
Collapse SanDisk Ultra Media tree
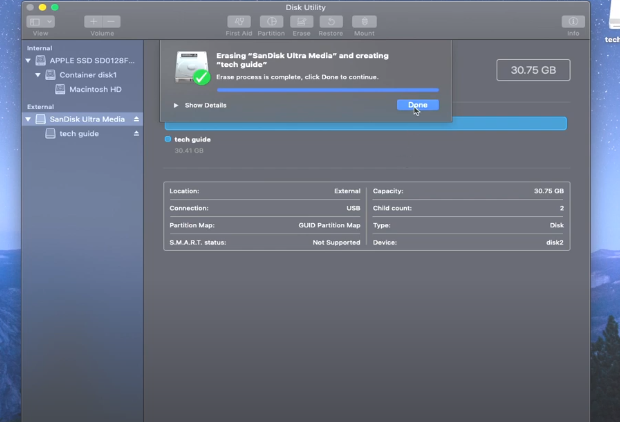(x=28, y=119)
